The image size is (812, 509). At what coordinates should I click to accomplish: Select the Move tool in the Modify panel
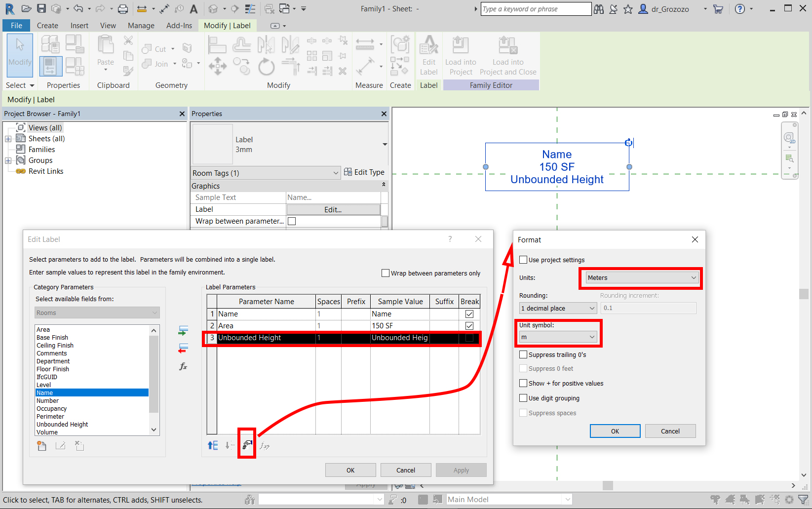pyautogui.click(x=217, y=67)
